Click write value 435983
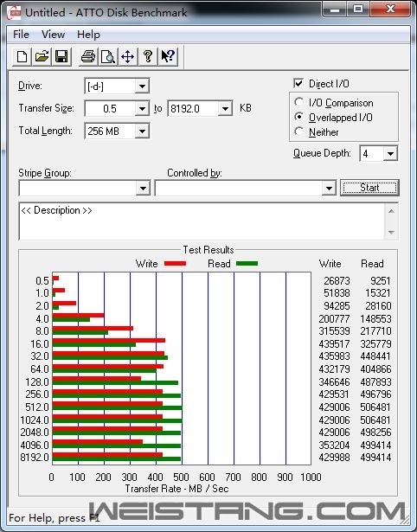The height and width of the screenshot is (532, 417). [334, 356]
